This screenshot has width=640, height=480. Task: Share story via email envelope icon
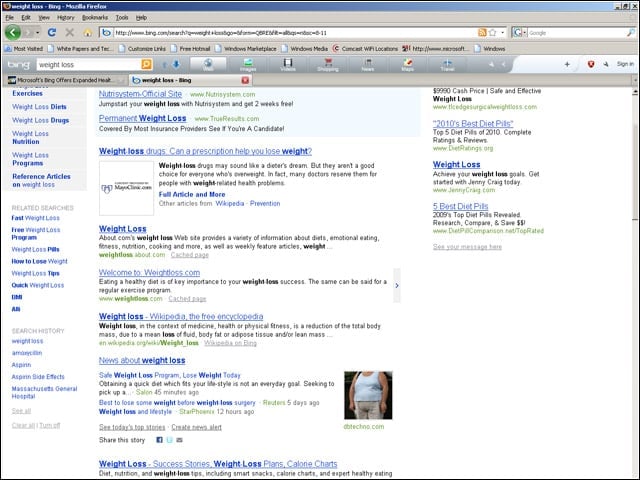click(x=179, y=440)
